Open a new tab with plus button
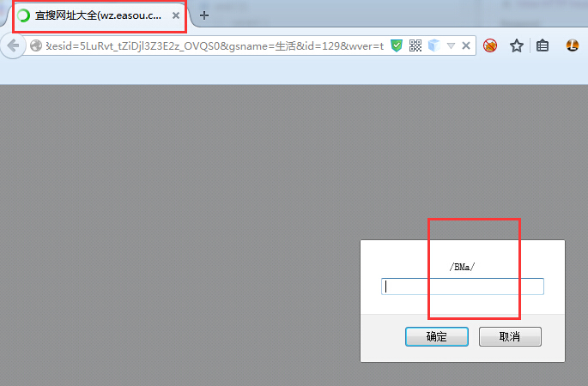The image size is (588, 386). pyautogui.click(x=204, y=15)
